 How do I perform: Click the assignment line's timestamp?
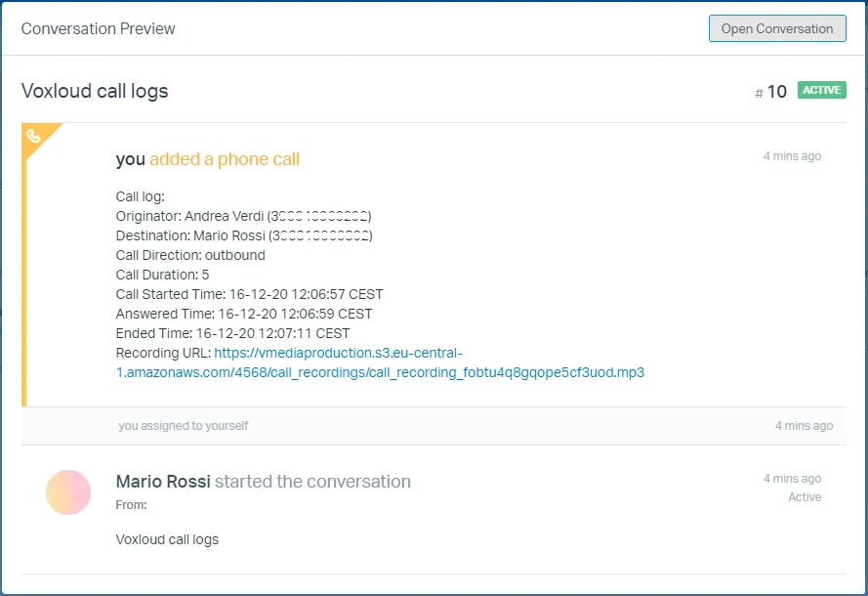click(804, 426)
